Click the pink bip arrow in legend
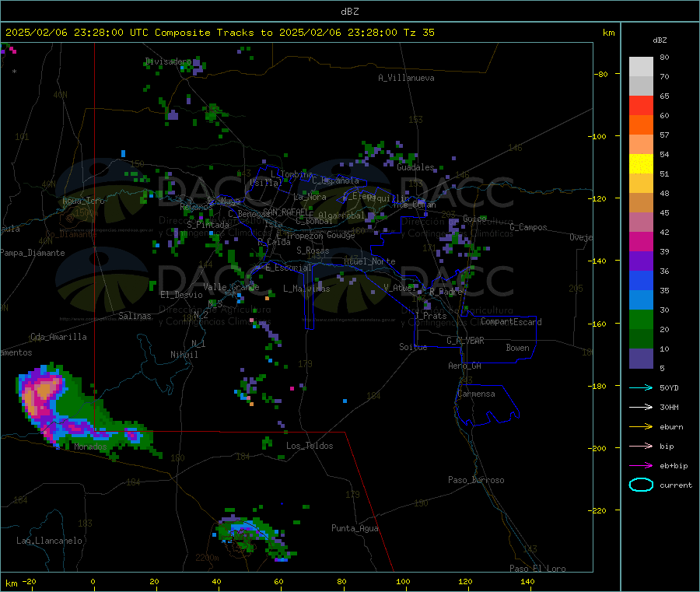Screen dimensions: 700x592 point(641,446)
